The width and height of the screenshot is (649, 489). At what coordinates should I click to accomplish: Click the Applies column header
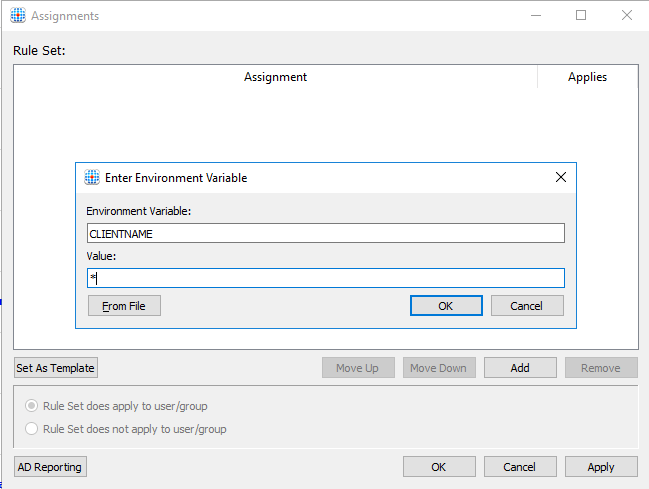(x=587, y=77)
